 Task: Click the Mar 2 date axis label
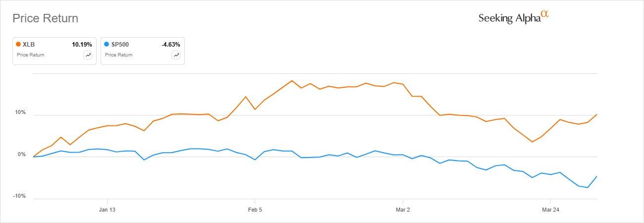(403, 210)
